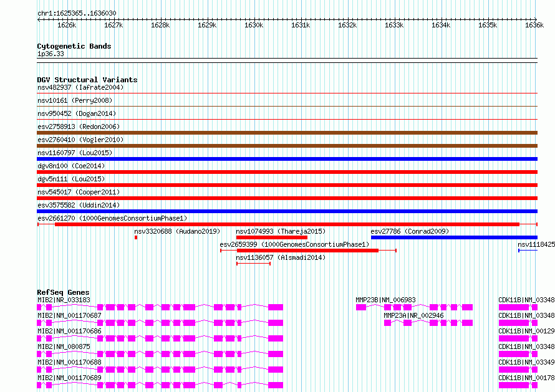Click the brown bar under esv2760410
555x392 pixels.
point(287,146)
